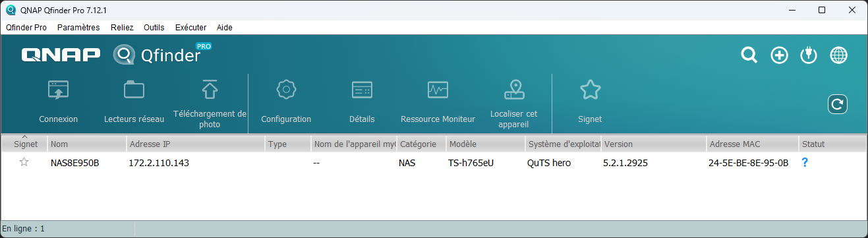Viewport: 868px width, 238px height.
Task: Click the power plug icon
Action: 809,55
